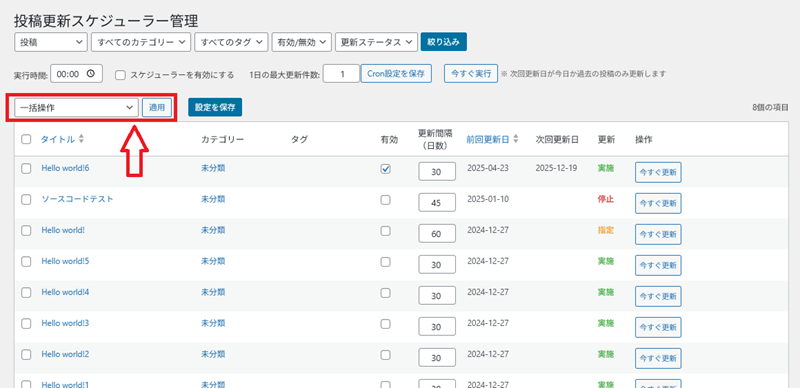Screen dimensions: 800x388
Task: Open the 更新ステータス dropdown
Action: tap(377, 42)
